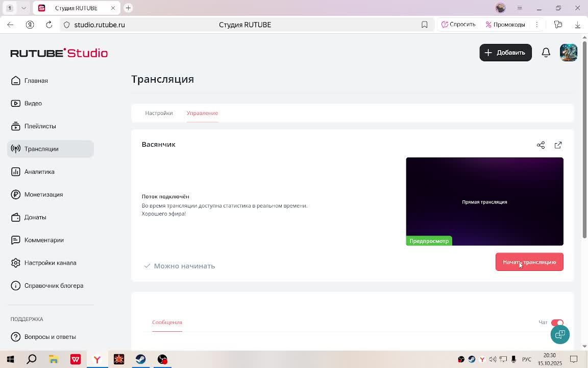Viewport: 588px width, 368px height.
Task: Open WPS Office from taskbar
Action: click(76, 359)
